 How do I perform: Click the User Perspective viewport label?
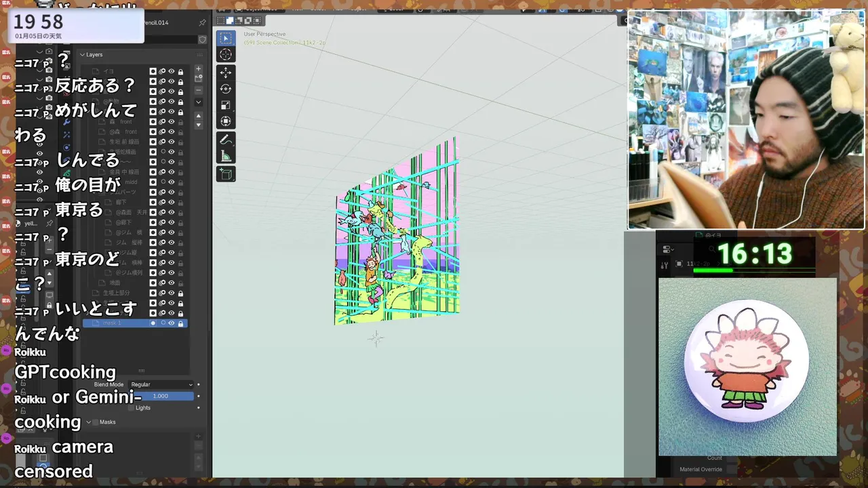264,34
